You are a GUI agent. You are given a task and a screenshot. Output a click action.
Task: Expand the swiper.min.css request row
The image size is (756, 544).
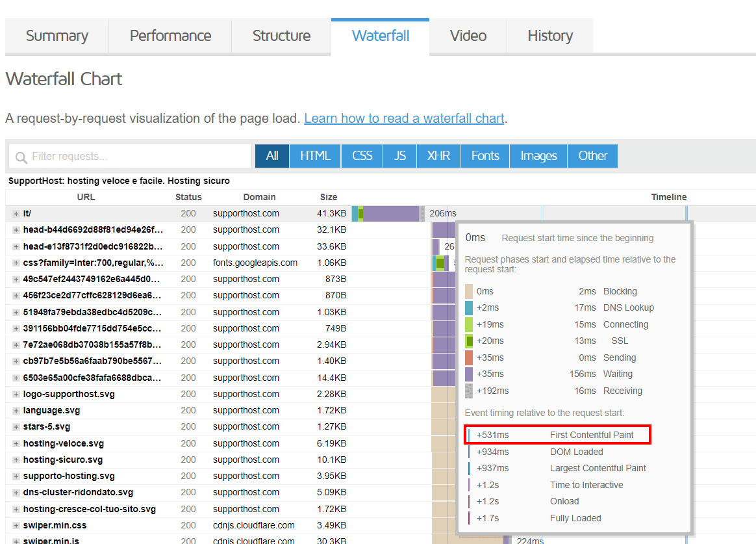(x=16, y=526)
